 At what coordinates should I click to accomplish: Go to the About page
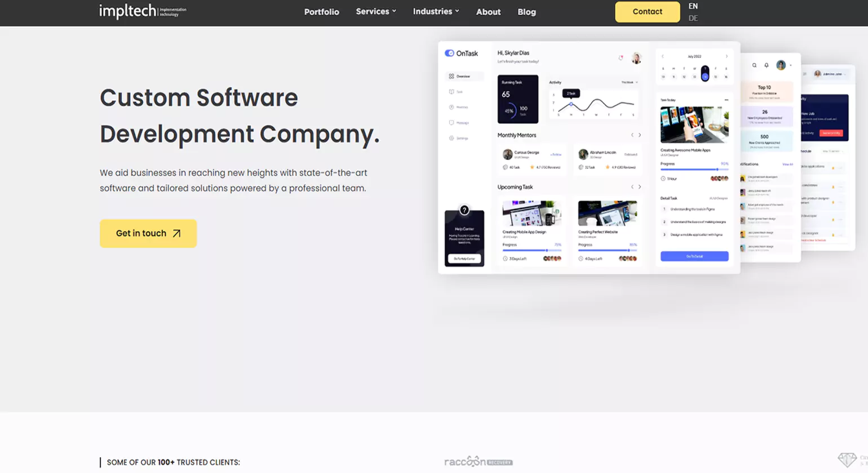tap(488, 12)
